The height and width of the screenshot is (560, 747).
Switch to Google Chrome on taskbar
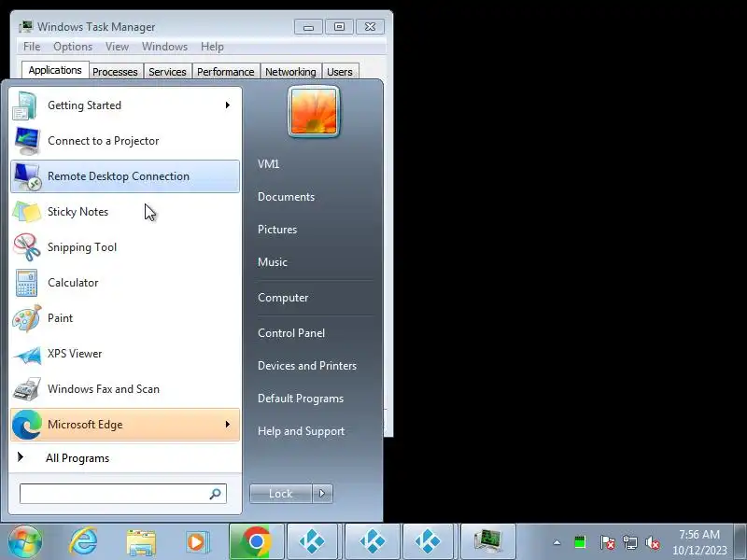coord(257,541)
